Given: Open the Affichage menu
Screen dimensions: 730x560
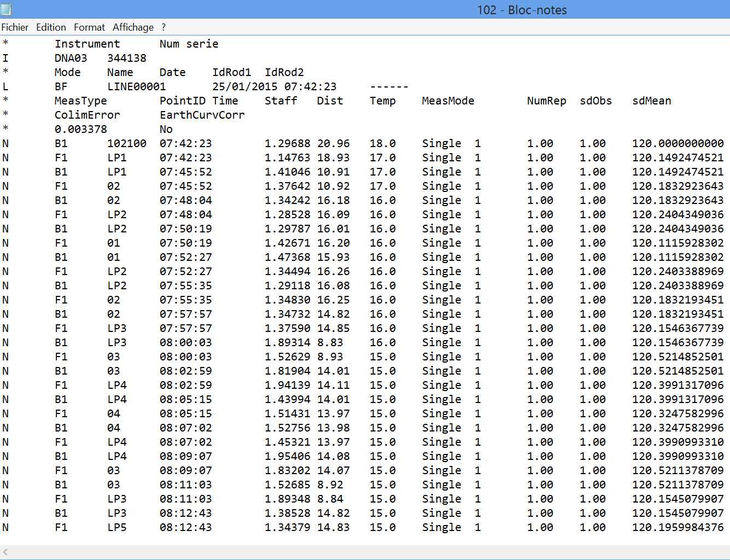Looking at the screenshot, I should tap(133, 27).
